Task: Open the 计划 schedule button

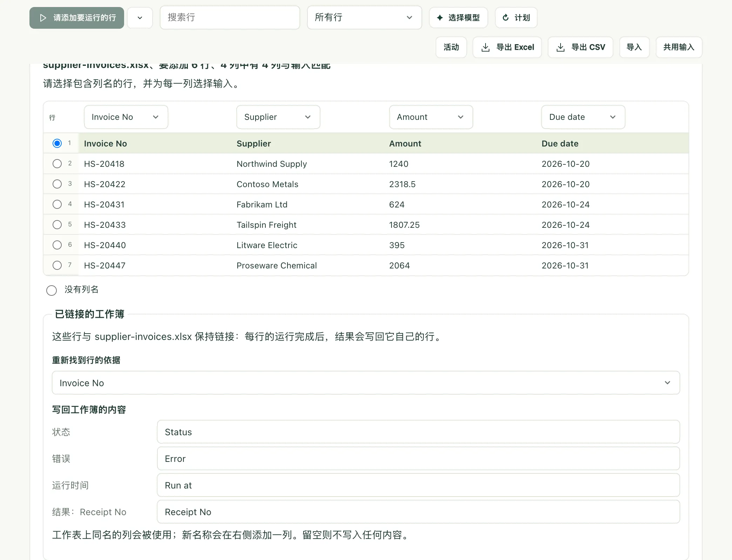Action: coord(516,18)
